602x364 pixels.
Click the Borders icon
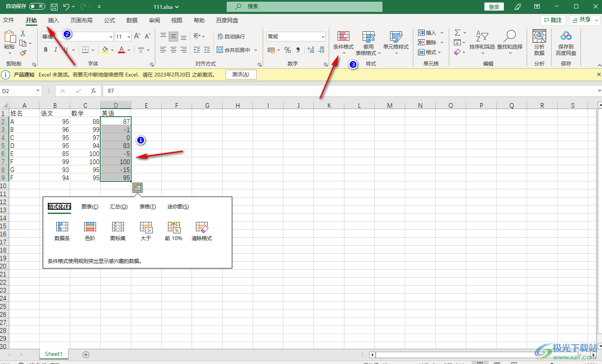tap(85, 50)
